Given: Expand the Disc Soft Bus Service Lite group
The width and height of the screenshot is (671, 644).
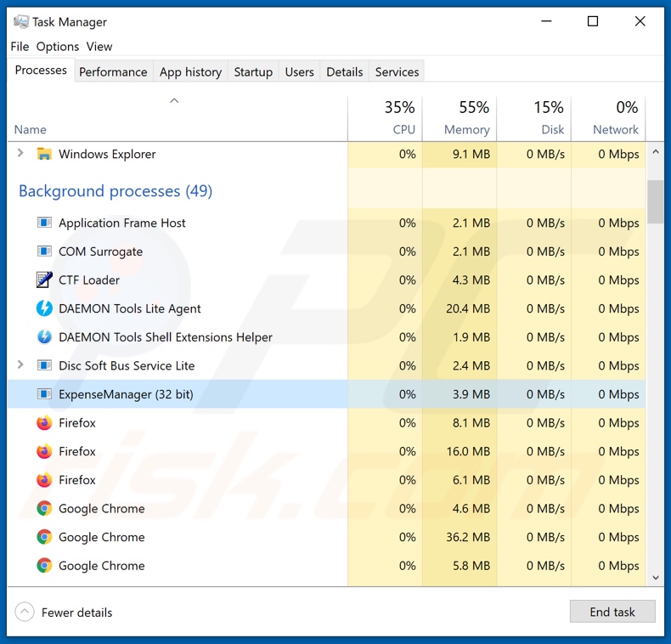Looking at the screenshot, I should [x=20, y=364].
